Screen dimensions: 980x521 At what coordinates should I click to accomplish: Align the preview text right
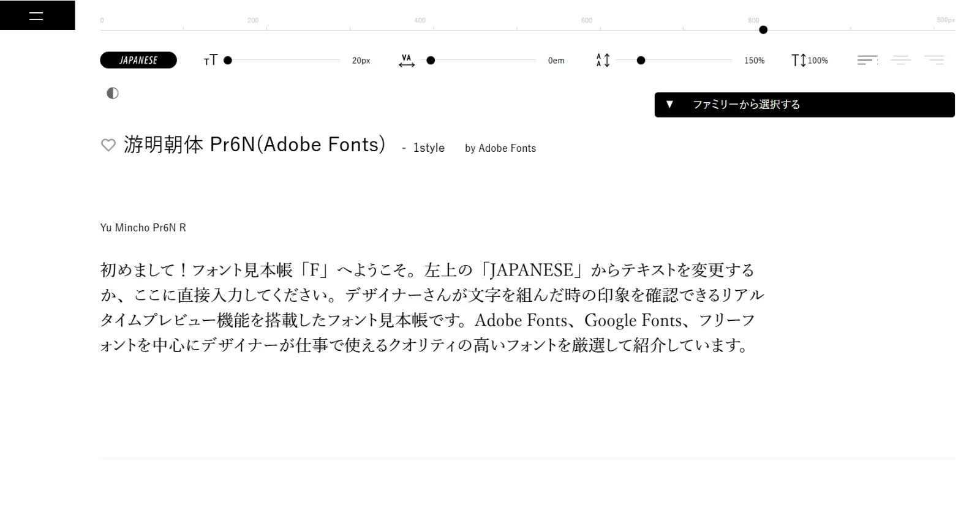tap(934, 60)
